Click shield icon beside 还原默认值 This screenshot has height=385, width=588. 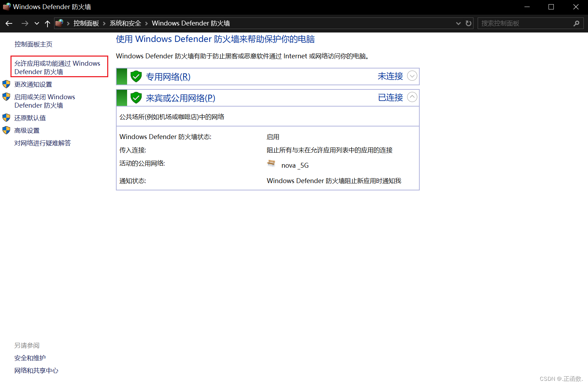click(6, 118)
